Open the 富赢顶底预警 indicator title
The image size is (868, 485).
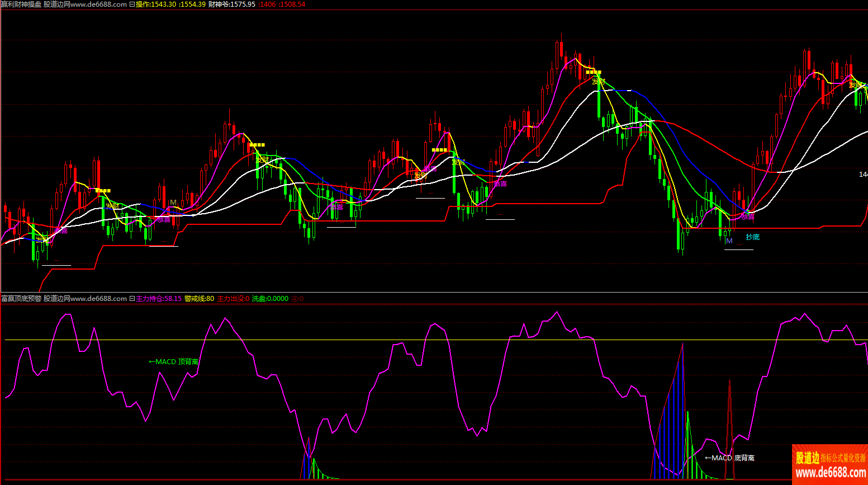[21, 299]
